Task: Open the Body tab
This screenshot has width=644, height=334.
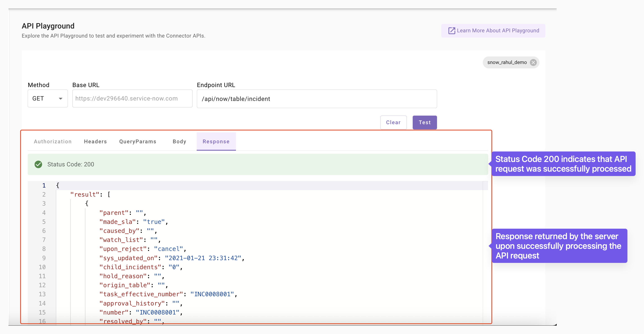Action: click(x=179, y=141)
